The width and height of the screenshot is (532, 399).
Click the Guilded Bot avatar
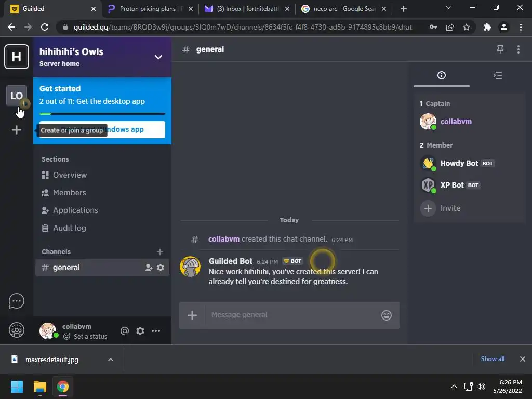[190, 267]
